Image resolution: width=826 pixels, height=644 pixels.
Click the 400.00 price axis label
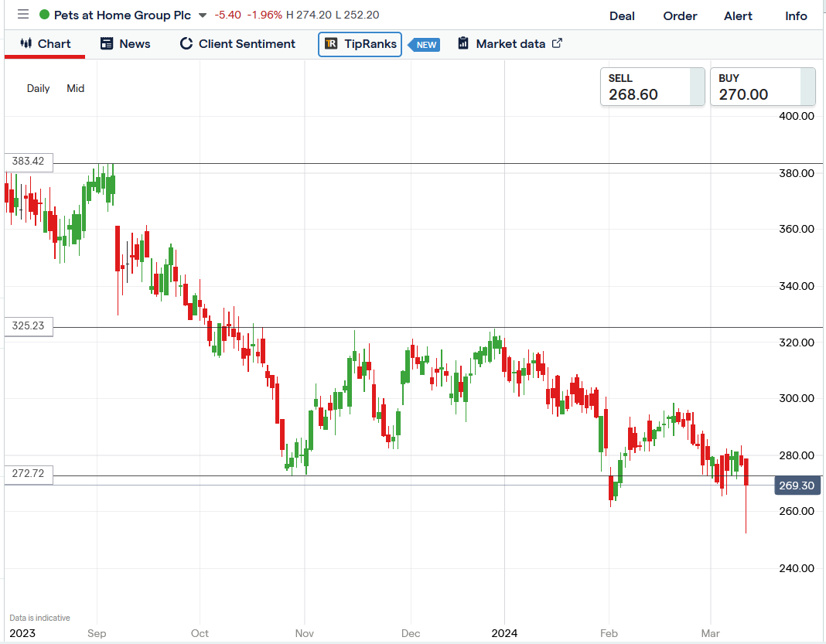pyautogui.click(x=797, y=116)
